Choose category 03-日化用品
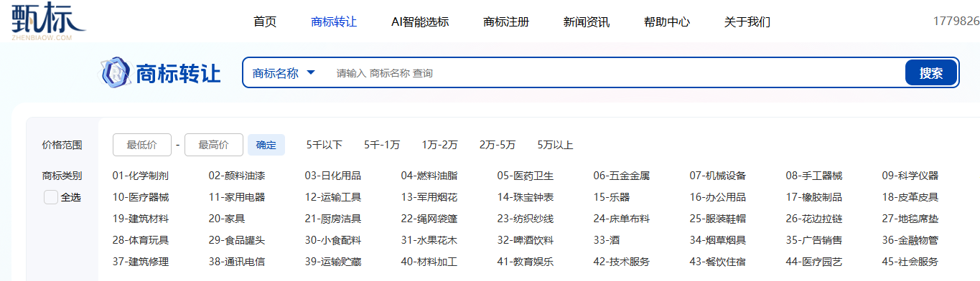 (x=333, y=176)
